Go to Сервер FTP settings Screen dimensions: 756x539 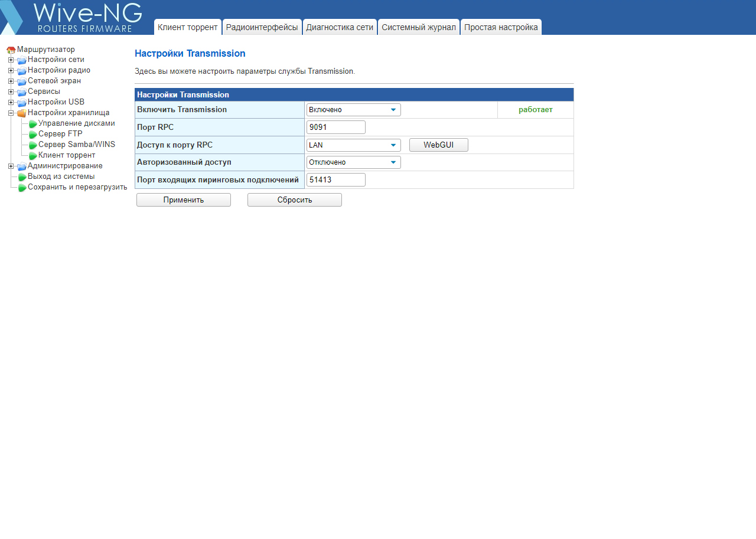[x=60, y=134]
